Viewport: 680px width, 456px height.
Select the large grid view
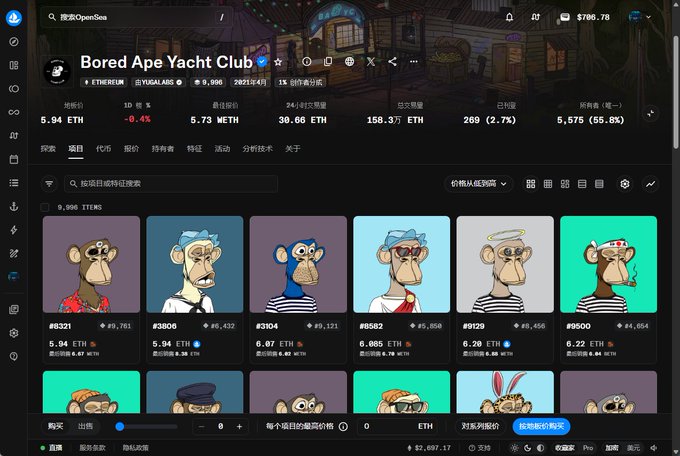click(531, 184)
